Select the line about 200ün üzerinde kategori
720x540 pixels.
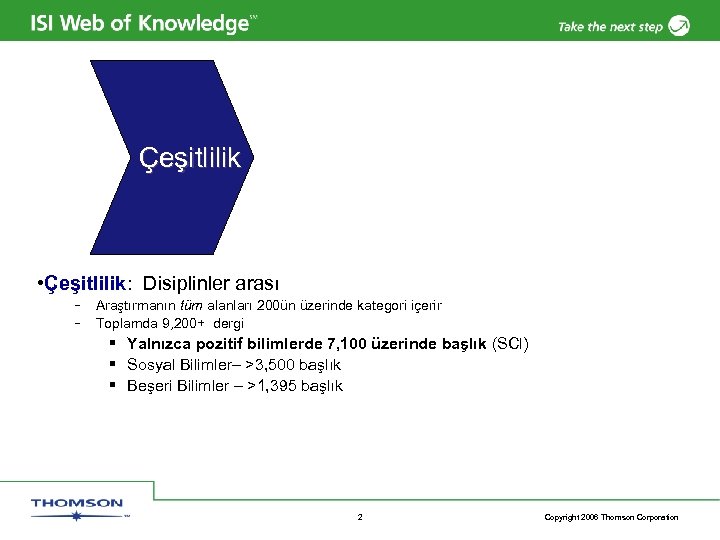[269, 305]
